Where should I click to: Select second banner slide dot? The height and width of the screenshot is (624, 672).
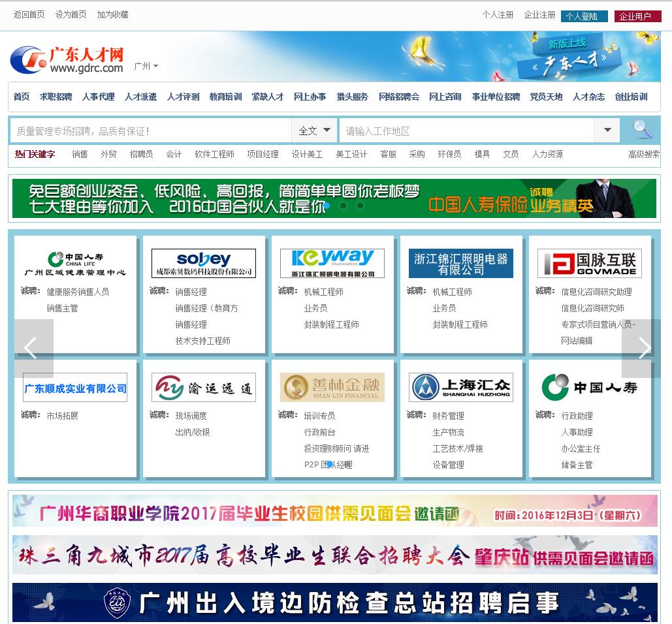point(344,206)
